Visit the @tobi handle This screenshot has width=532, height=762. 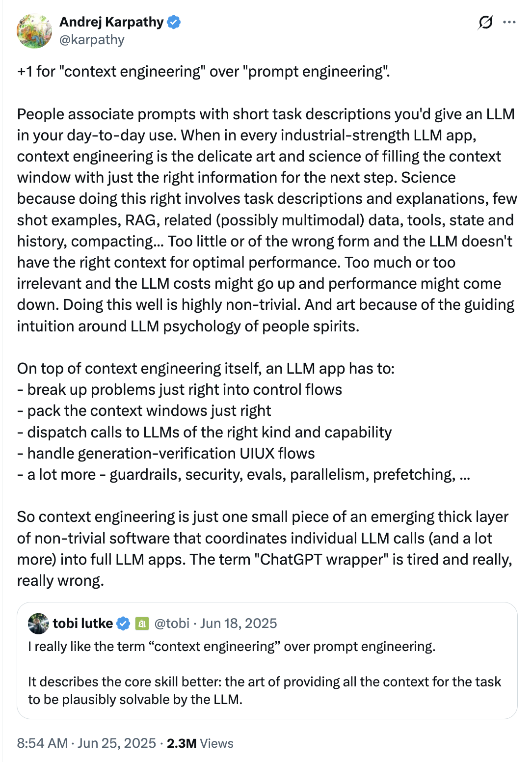pos(171,623)
